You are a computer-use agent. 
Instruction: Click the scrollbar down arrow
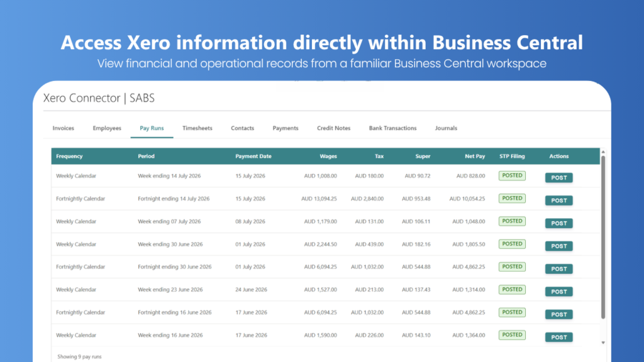603,343
